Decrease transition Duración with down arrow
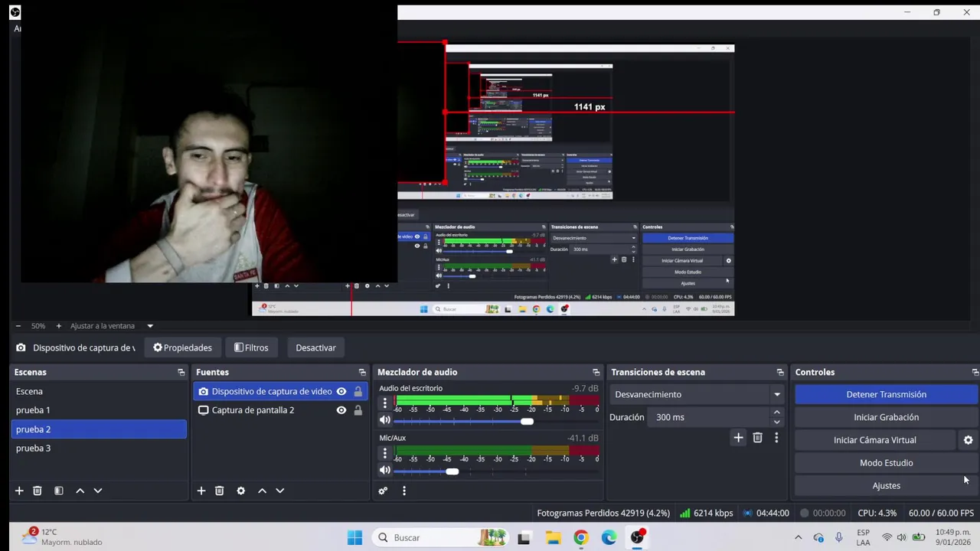 [x=776, y=422]
